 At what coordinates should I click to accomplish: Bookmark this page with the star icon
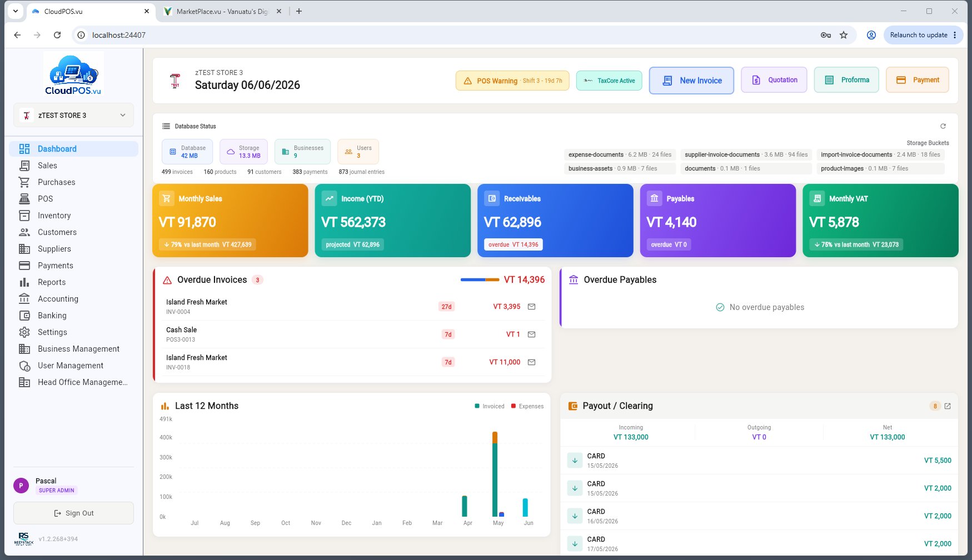844,35
